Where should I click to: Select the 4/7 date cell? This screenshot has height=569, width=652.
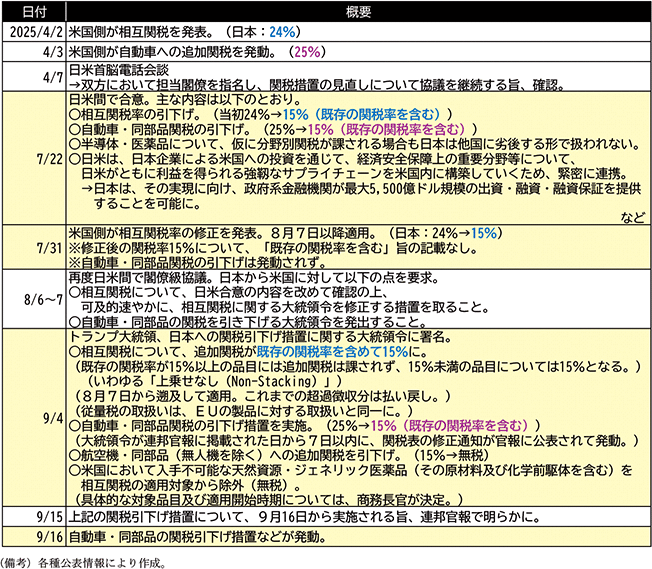[33, 76]
